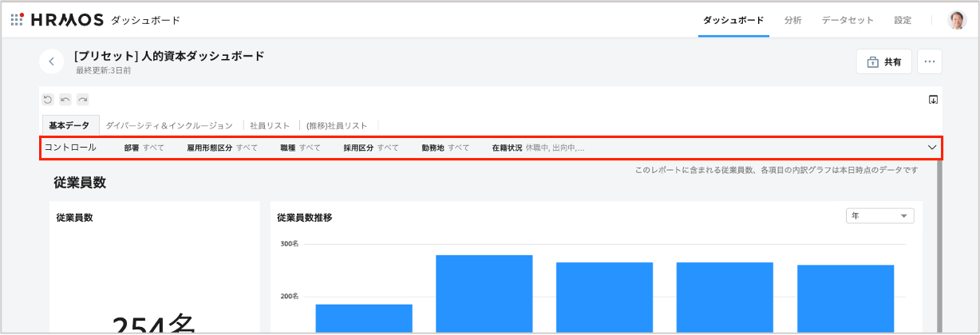The width and height of the screenshot is (980, 335).
Task: Open the データセット navigation tab
Action: (x=848, y=20)
